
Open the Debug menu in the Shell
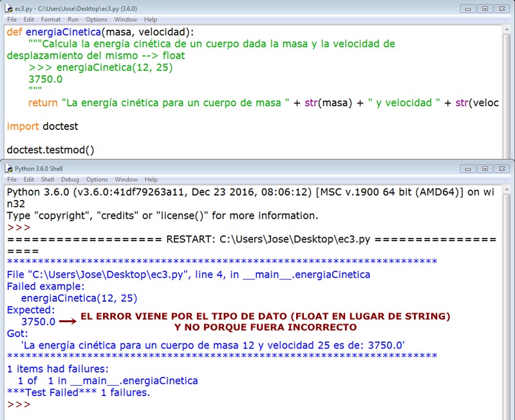tap(70, 179)
